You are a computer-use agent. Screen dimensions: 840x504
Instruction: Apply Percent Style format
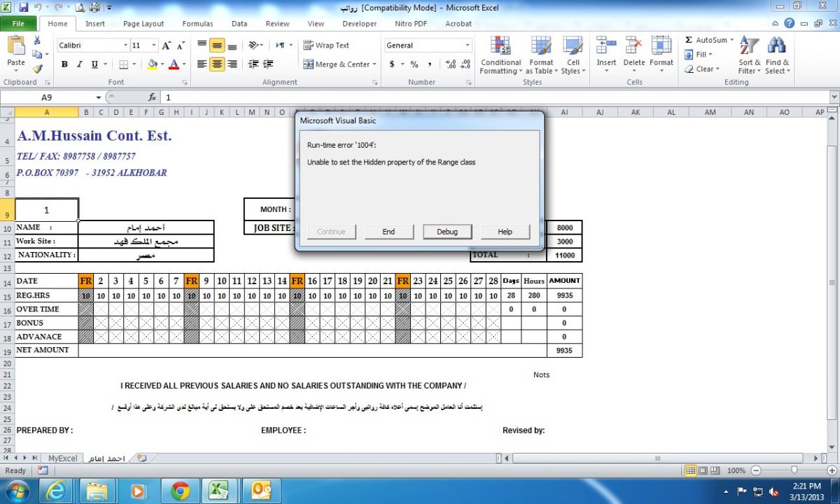[414, 64]
